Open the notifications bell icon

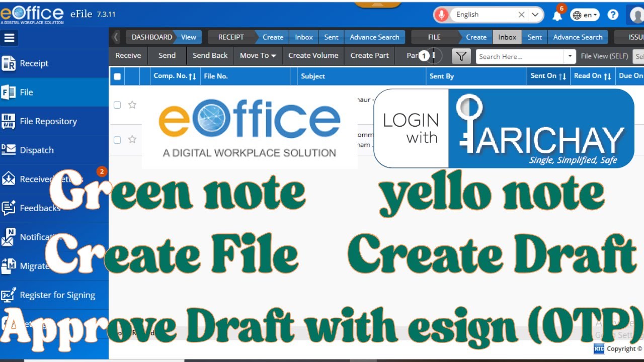click(557, 16)
